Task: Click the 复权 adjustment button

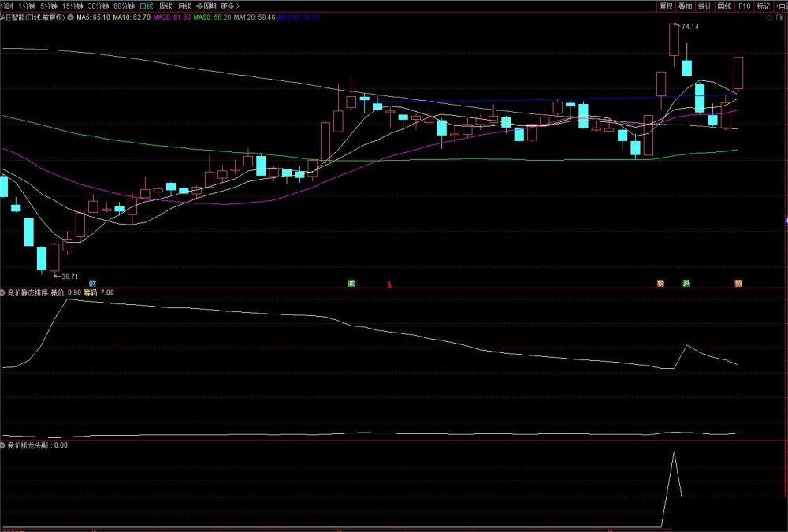Action: (667, 6)
